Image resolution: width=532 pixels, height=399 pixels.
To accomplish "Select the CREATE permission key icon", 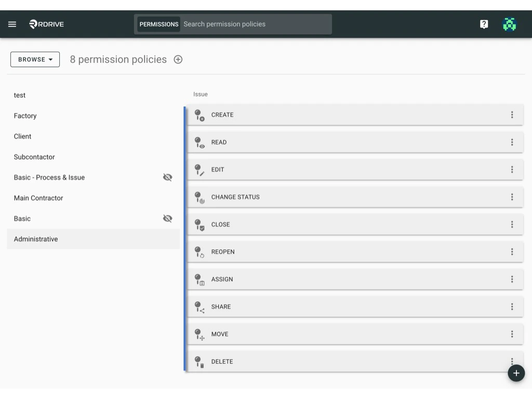I will [x=199, y=115].
